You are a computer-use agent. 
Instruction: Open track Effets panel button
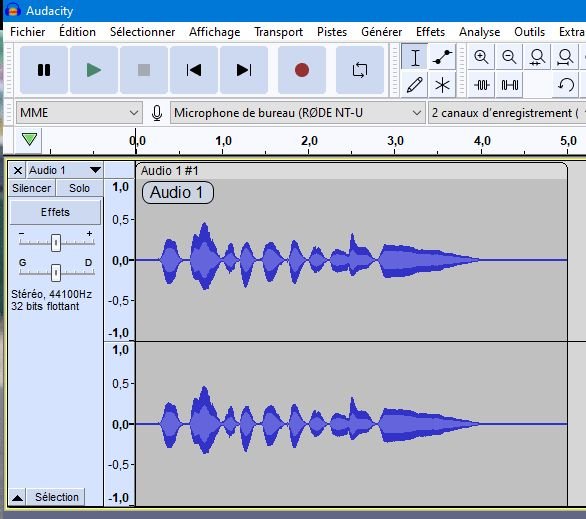point(55,212)
